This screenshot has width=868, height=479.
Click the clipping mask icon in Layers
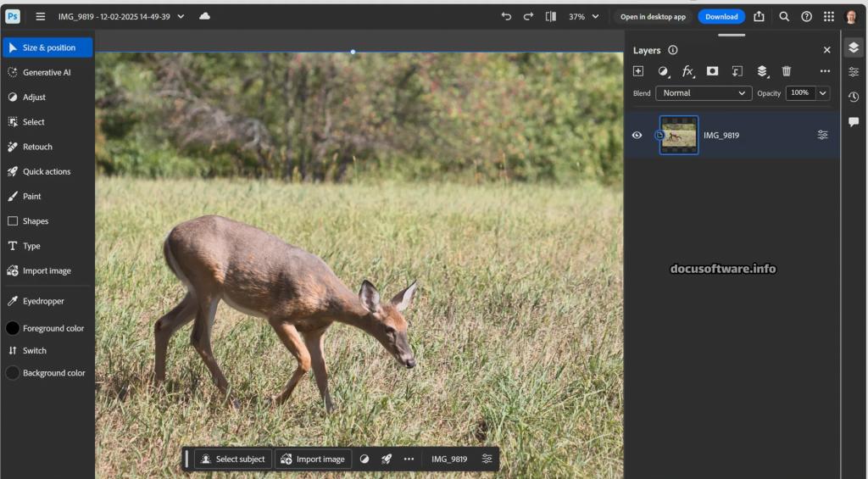(737, 71)
